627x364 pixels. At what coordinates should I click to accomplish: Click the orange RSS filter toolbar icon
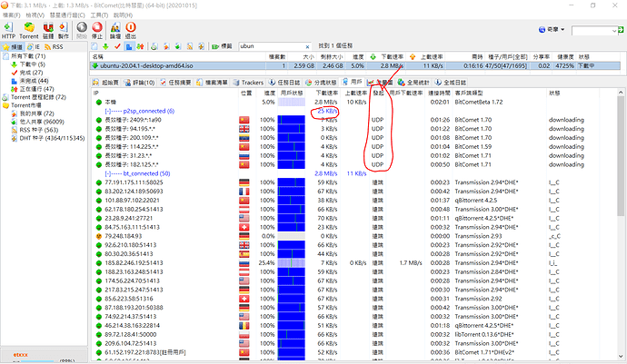coord(190,46)
